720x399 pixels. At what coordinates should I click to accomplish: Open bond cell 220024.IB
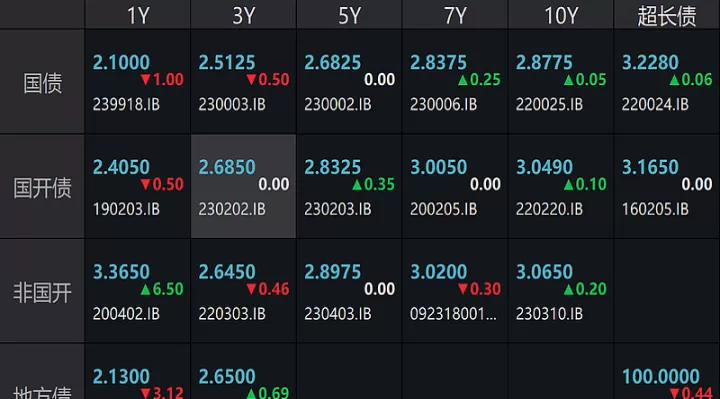(x=667, y=82)
